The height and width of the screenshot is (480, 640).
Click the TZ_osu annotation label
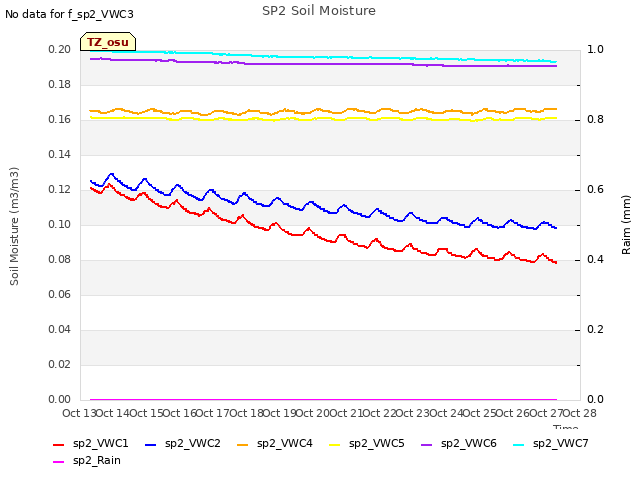click(108, 42)
